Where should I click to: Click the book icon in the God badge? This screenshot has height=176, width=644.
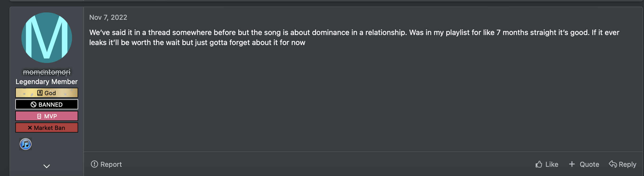(x=40, y=93)
